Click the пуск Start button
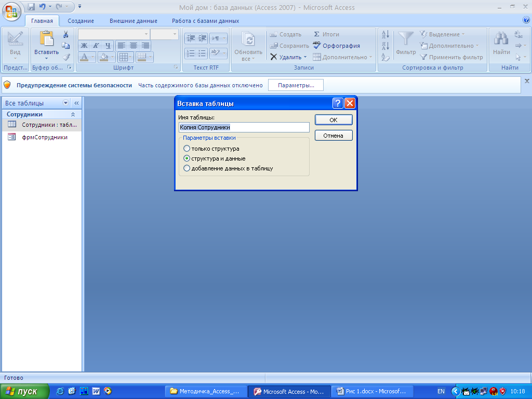This screenshot has height=399, width=532. coord(24,392)
